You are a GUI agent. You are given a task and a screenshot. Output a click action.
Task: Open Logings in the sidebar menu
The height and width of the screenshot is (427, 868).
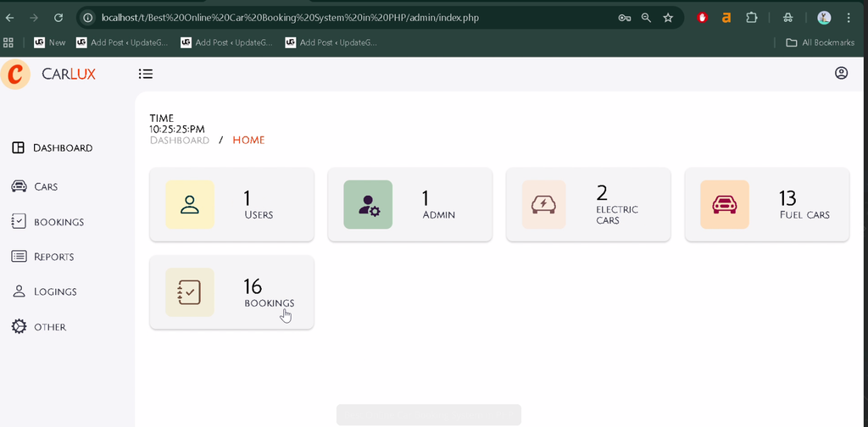click(x=55, y=291)
